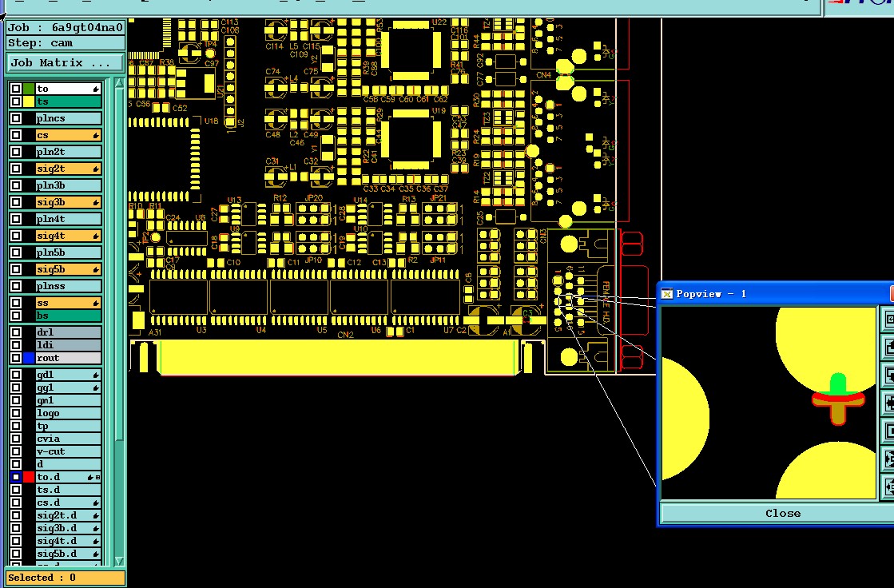This screenshot has height=588, width=894.
Task: Click yellow color swatch of 'ts' layer
Action: click(x=29, y=102)
